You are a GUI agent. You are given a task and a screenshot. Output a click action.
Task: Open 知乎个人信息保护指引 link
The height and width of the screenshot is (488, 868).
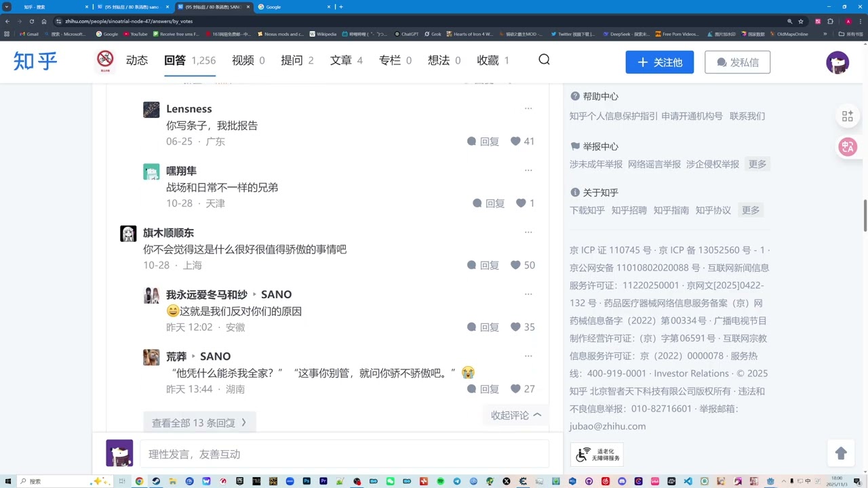click(x=614, y=116)
